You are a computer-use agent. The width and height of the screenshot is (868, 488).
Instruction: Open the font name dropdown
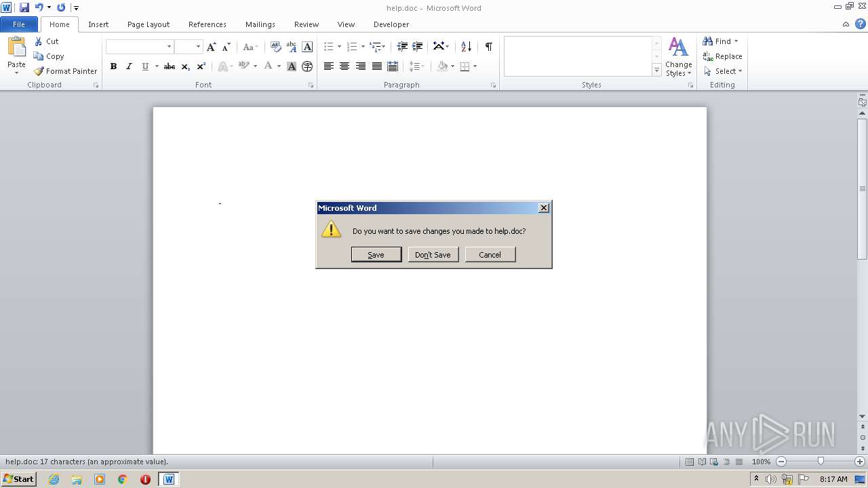(x=169, y=47)
